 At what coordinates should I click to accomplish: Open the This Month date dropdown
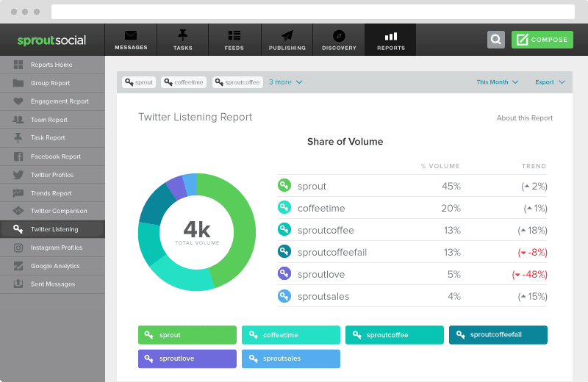(497, 82)
